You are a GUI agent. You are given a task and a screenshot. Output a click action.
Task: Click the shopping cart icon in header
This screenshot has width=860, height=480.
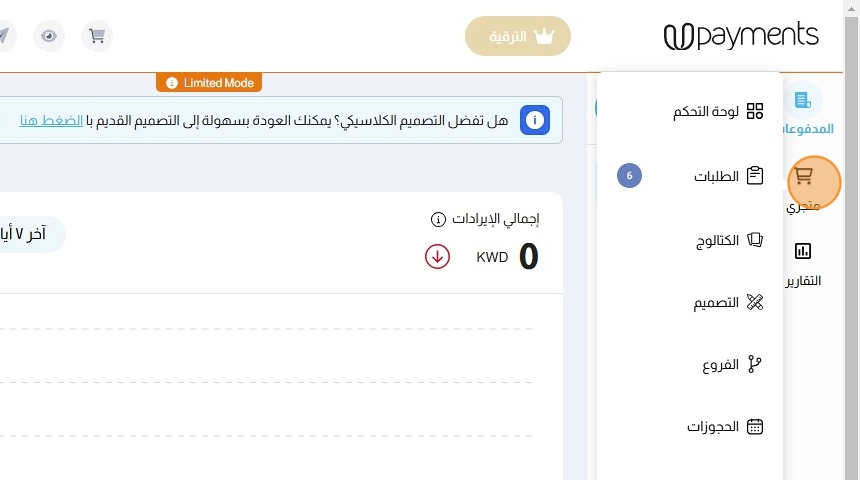coord(97,36)
